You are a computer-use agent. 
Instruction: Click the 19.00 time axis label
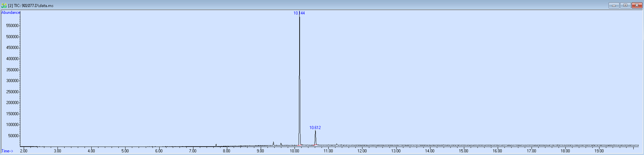[599, 151]
